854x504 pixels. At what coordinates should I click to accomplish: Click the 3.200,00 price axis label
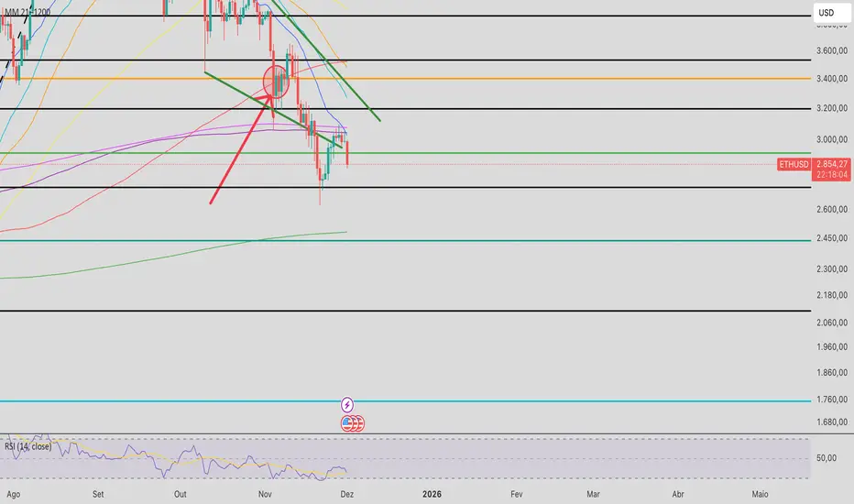[x=832, y=108]
